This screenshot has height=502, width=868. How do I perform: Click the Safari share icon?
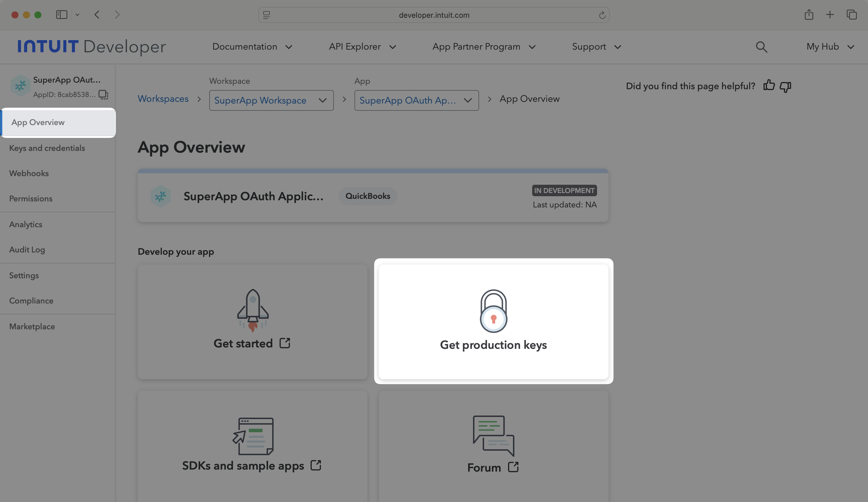809,14
